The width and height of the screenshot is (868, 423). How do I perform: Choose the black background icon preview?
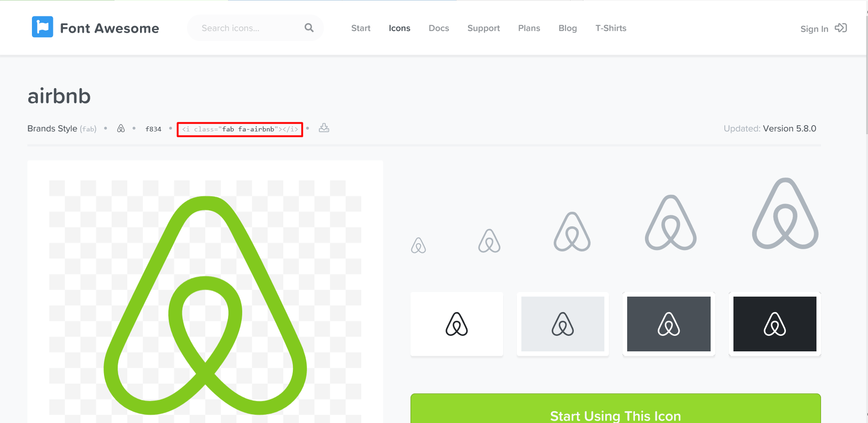[775, 324]
